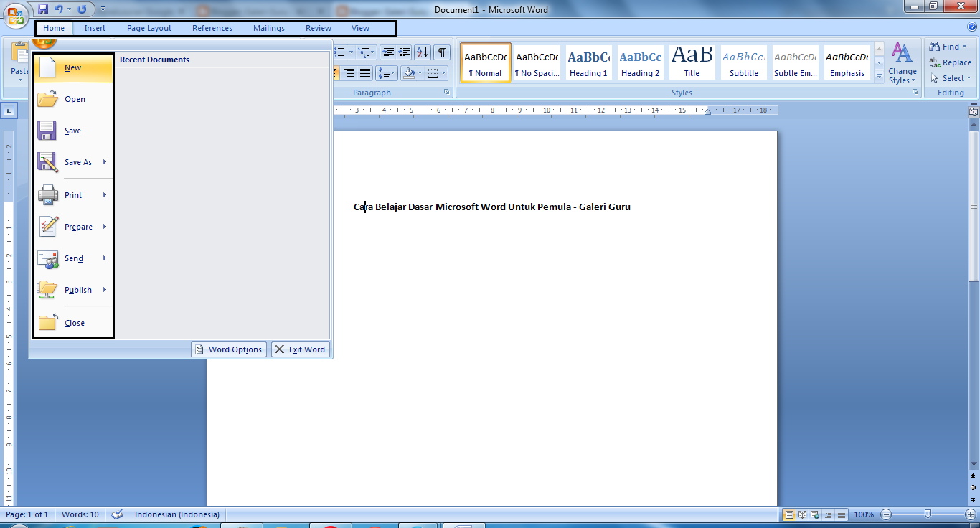The image size is (980, 528).
Task: Expand the Prepare submenu arrow
Action: click(x=105, y=227)
